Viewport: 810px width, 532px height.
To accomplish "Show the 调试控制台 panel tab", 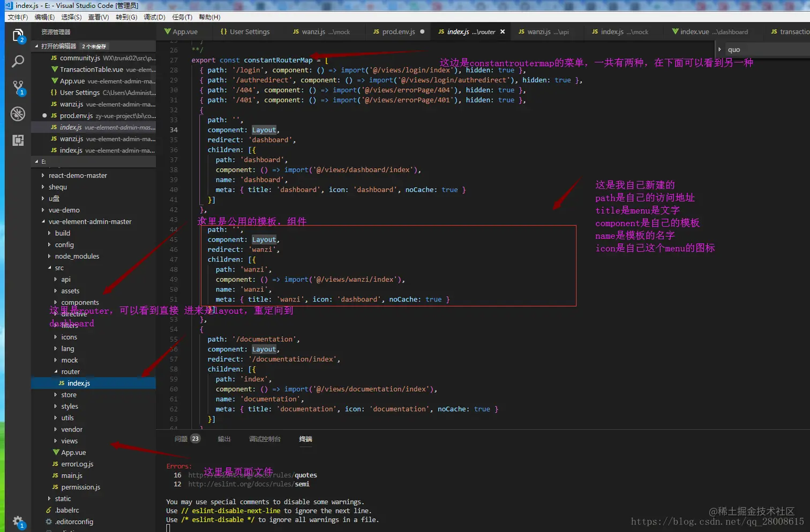I will (x=265, y=439).
